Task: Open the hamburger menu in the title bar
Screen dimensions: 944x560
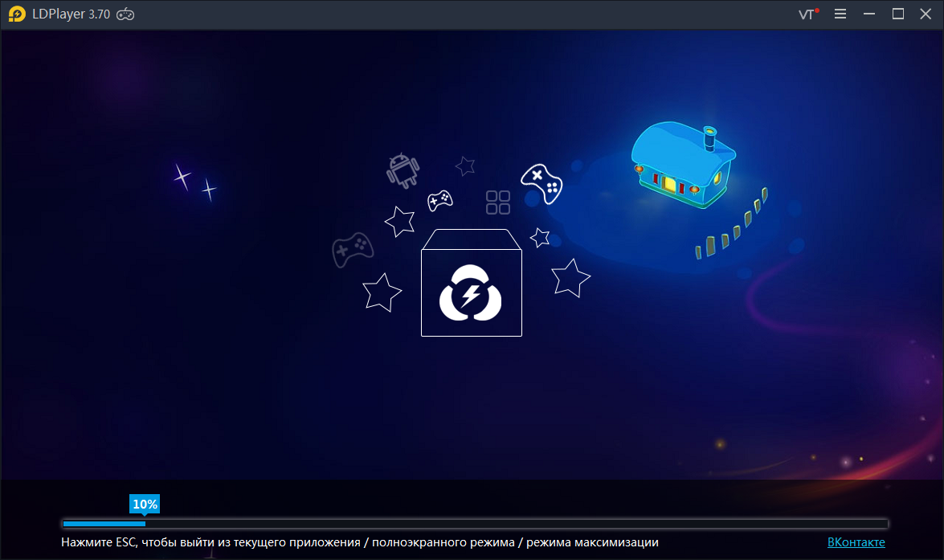Action: click(840, 14)
